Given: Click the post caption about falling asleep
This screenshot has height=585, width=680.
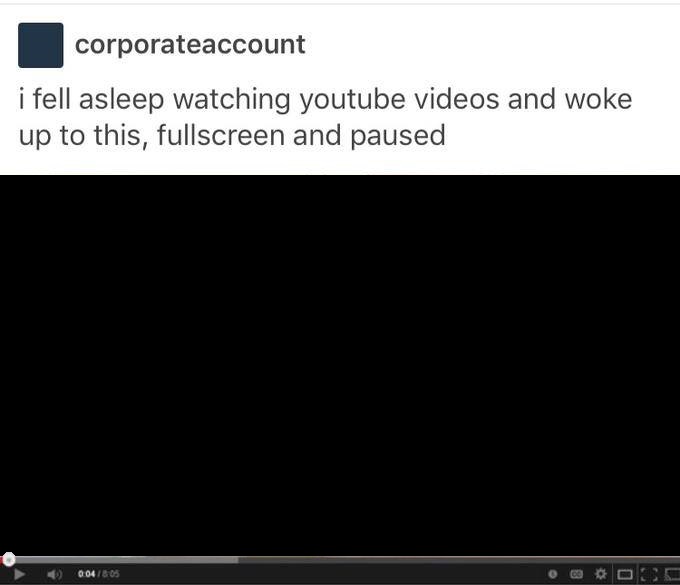Looking at the screenshot, I should 325,118.
